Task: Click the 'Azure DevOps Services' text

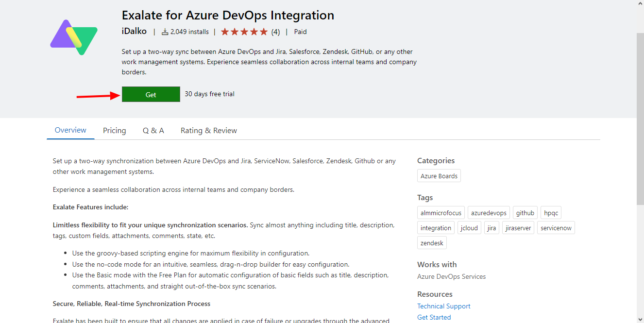Action: (452, 276)
